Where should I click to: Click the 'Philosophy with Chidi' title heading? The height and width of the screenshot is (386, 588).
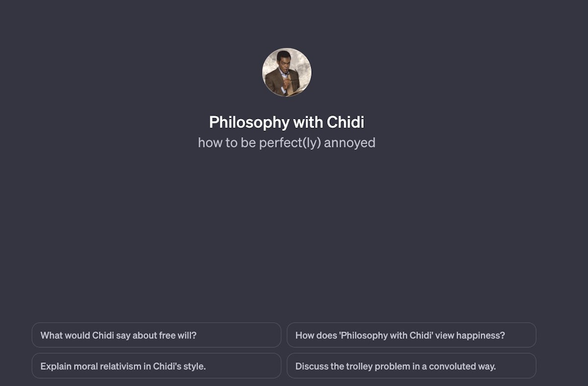287,122
